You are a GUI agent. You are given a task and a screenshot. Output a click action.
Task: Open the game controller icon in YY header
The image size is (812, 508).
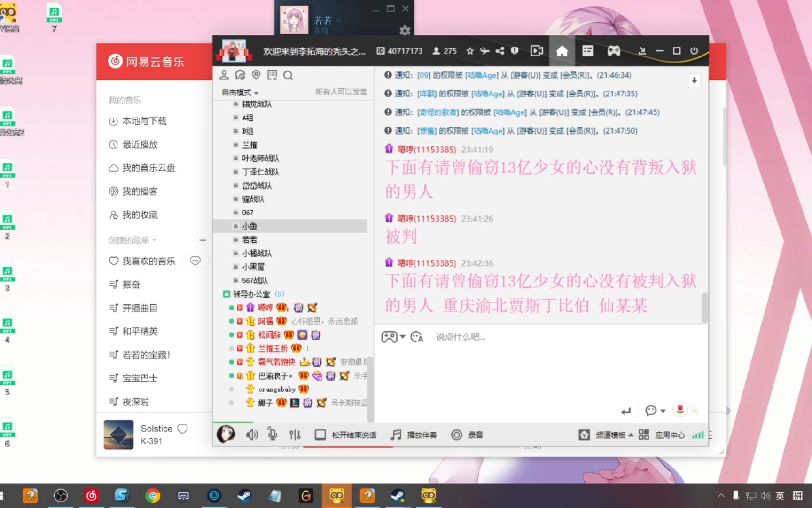pyautogui.click(x=614, y=51)
